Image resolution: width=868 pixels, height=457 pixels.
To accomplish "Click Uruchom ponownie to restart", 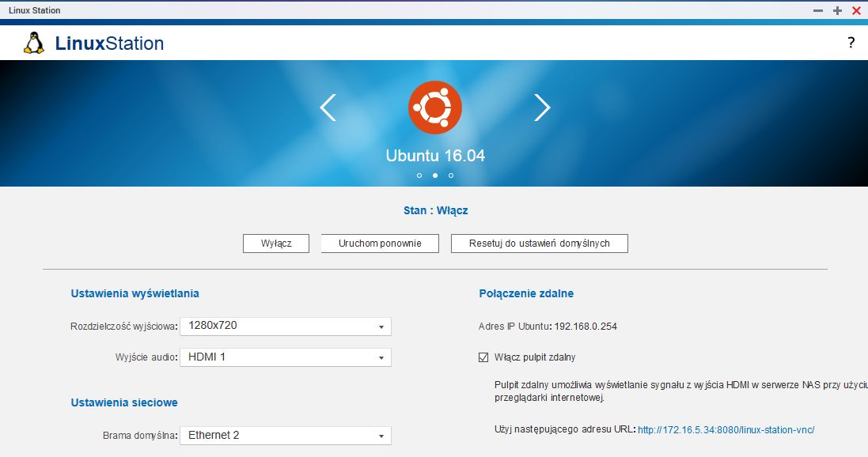I will (380, 244).
